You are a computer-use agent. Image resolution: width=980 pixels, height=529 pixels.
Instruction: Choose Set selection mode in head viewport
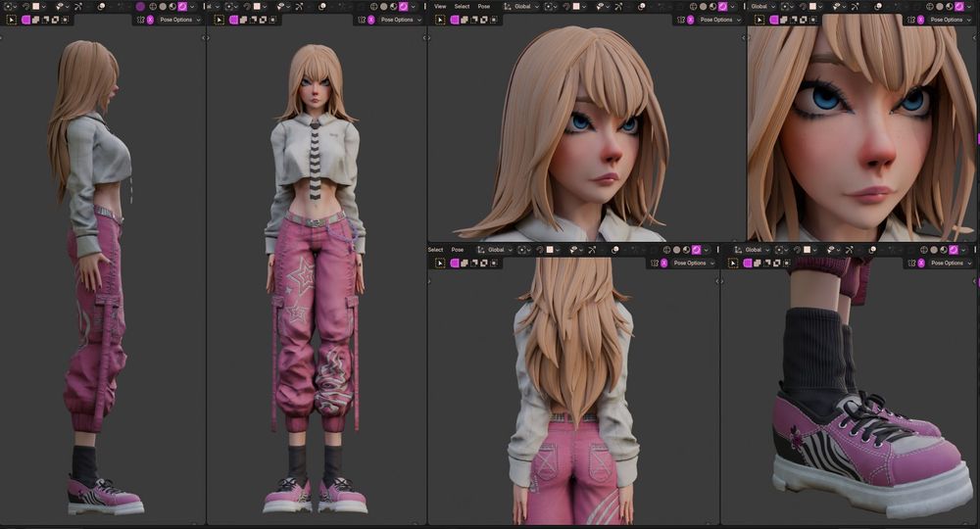tap(455, 20)
